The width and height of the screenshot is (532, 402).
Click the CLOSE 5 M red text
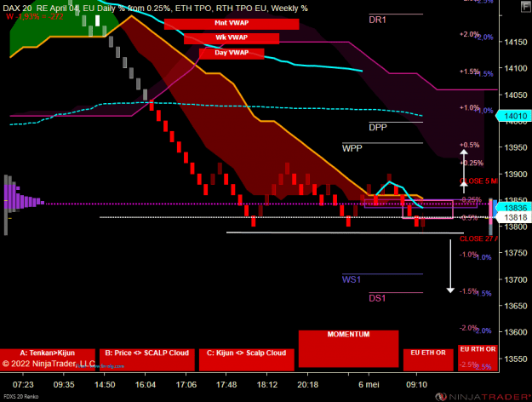[x=478, y=181]
